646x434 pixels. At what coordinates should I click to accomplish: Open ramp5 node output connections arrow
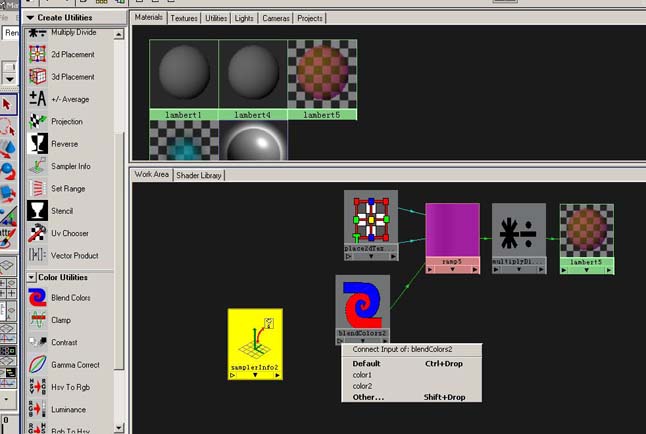pyautogui.click(x=475, y=270)
